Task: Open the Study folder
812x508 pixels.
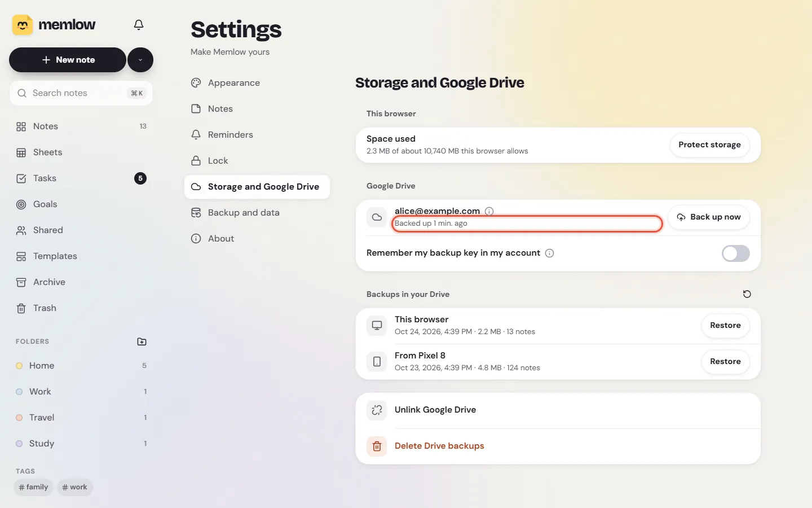Action: 81,444
